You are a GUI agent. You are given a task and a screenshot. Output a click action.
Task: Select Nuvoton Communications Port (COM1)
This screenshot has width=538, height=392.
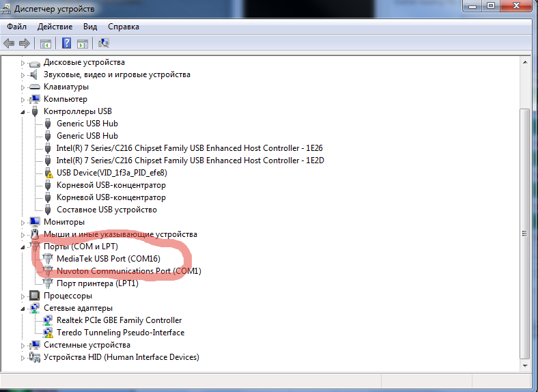(x=129, y=271)
